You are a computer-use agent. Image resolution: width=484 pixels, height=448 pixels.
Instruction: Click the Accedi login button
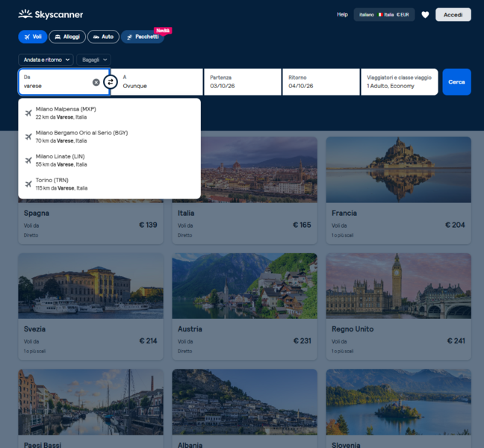click(x=453, y=14)
